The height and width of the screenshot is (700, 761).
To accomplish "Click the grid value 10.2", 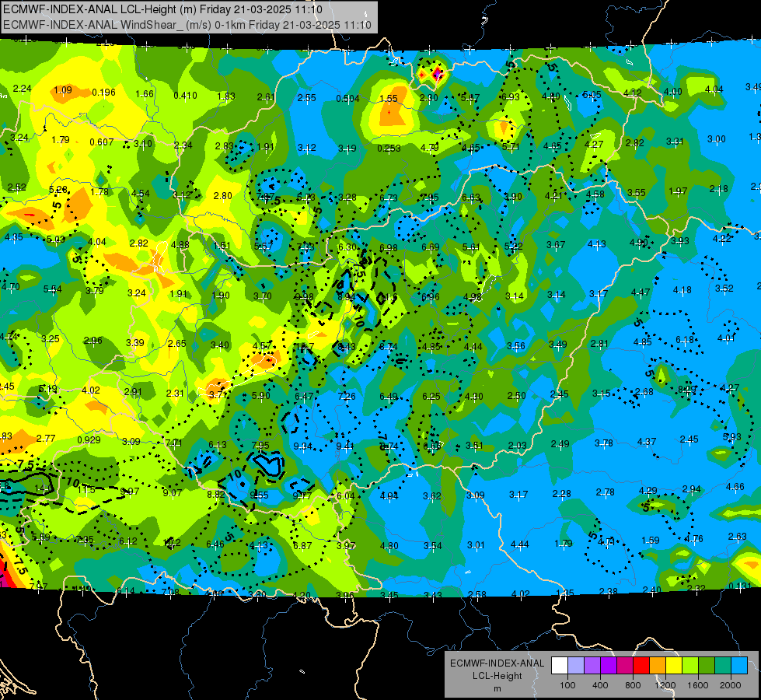I will 172,542.
